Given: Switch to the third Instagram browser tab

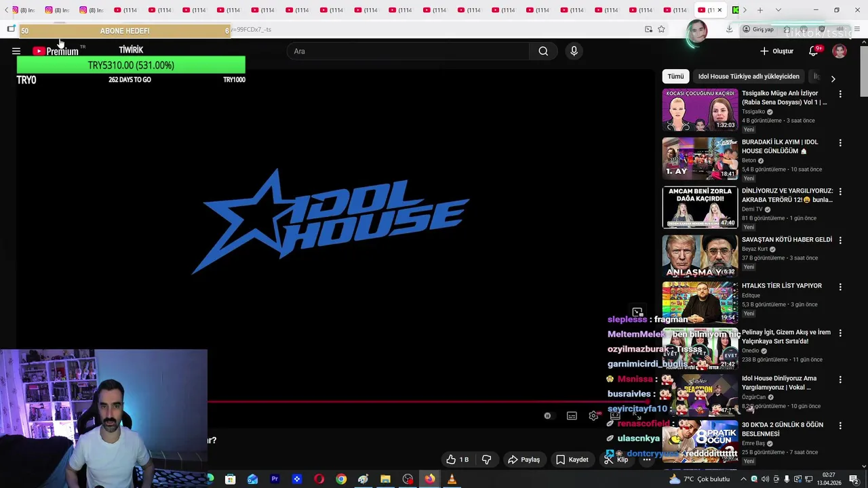Looking at the screenshot, I should pos(92,10).
